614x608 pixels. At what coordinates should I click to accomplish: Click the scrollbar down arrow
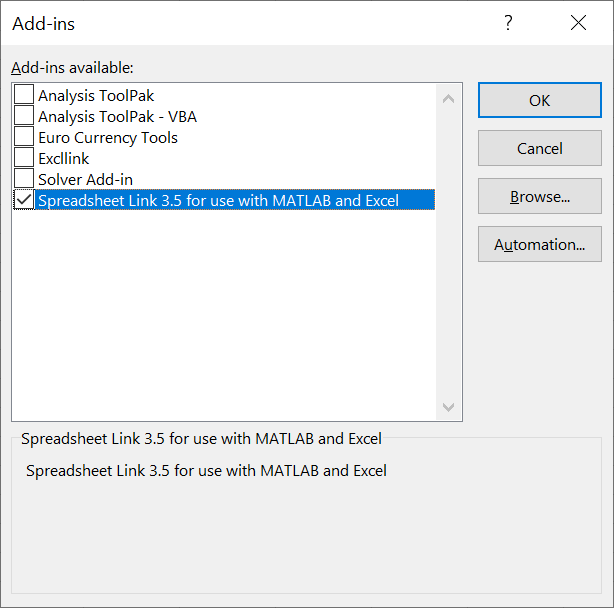(x=448, y=407)
